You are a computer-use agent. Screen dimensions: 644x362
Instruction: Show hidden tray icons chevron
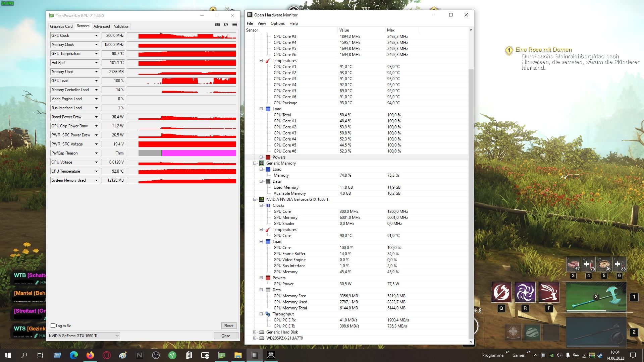tap(535, 355)
